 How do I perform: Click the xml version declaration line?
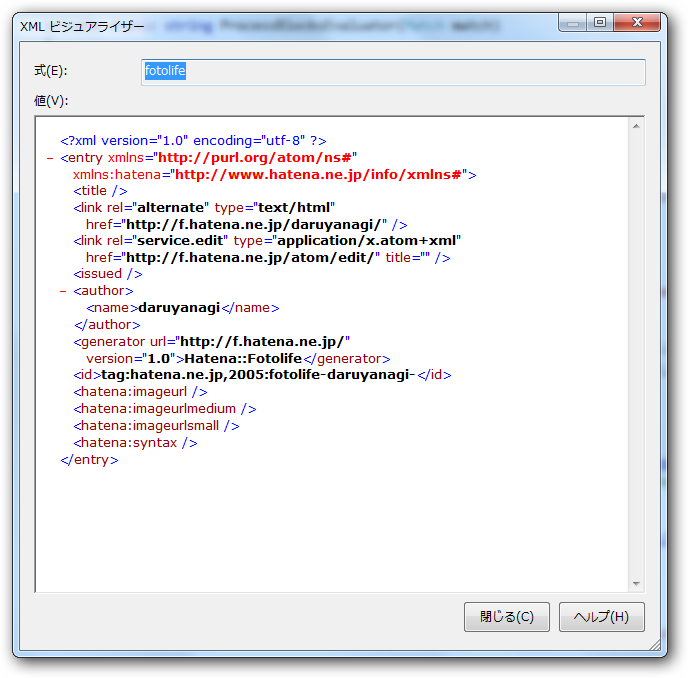[193, 140]
